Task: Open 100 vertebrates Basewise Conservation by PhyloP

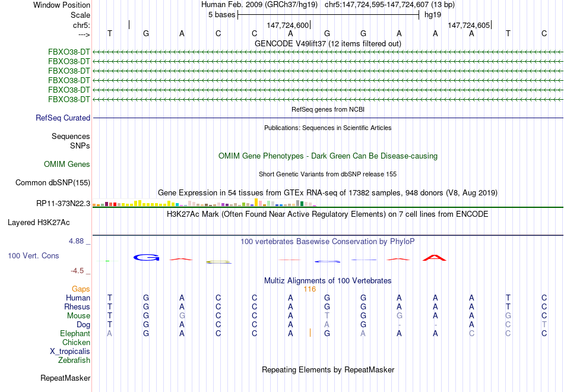Action: click(328, 242)
